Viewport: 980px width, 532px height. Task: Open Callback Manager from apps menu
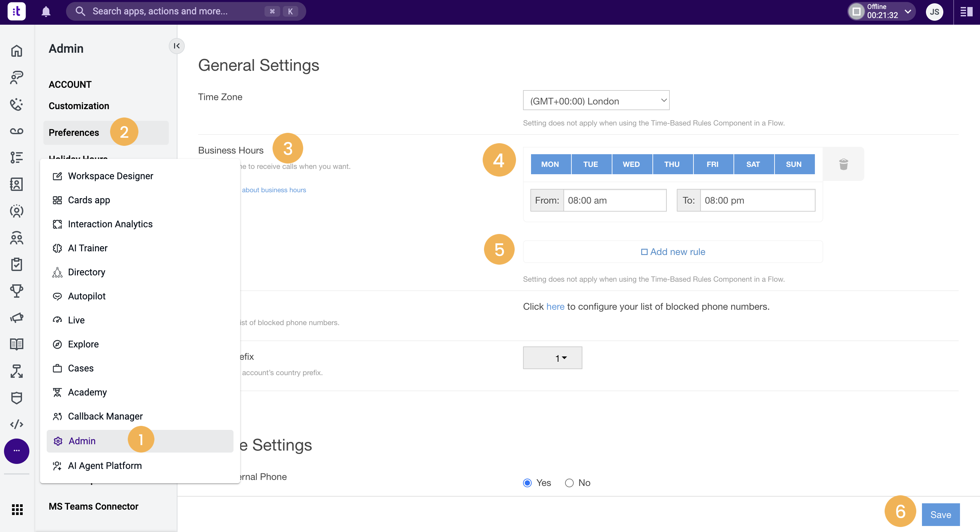tap(140, 416)
